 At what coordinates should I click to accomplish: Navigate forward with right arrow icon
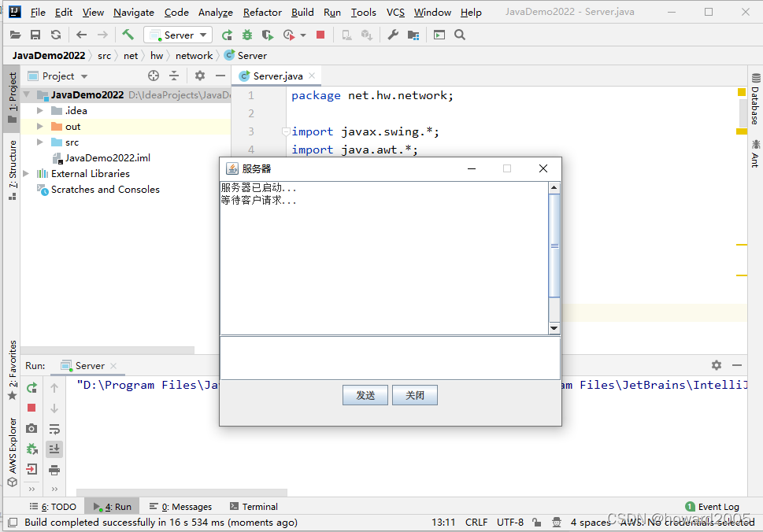coord(102,35)
